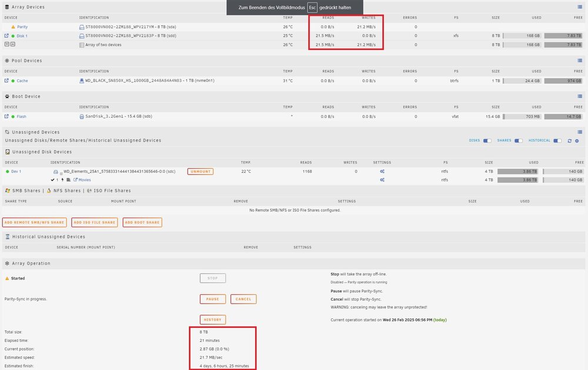Click Parity writes value 21.2 MB/s
Screen dimensions: 588x370
click(x=366, y=27)
